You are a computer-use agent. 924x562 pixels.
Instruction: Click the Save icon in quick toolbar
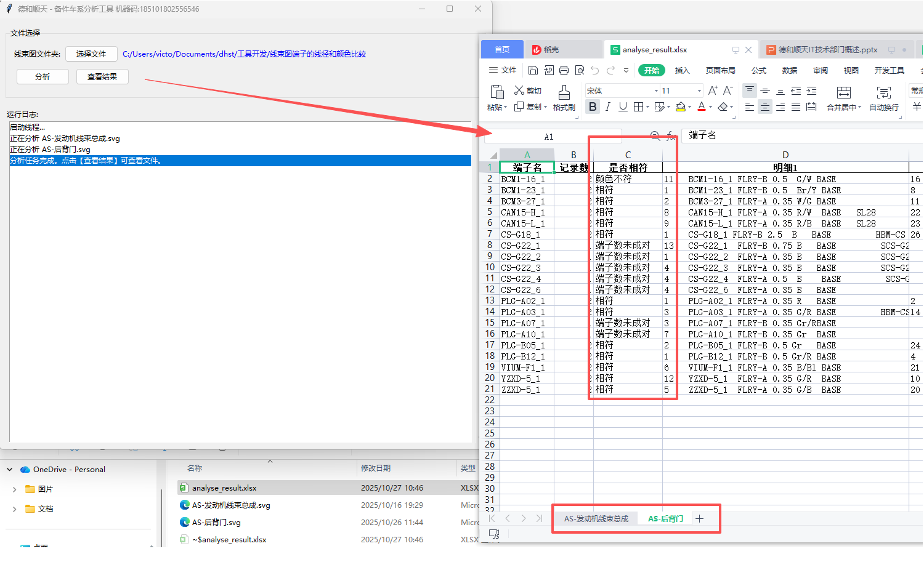533,70
